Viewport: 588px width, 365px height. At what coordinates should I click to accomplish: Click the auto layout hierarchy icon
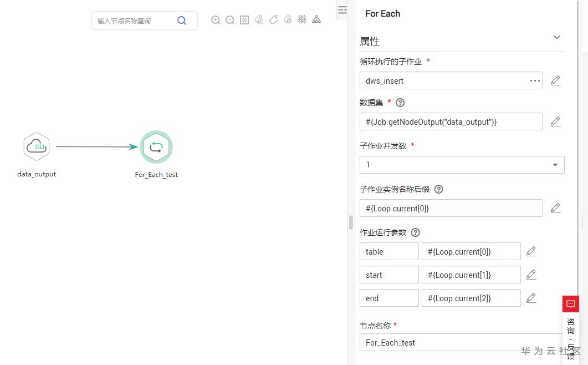(x=316, y=19)
